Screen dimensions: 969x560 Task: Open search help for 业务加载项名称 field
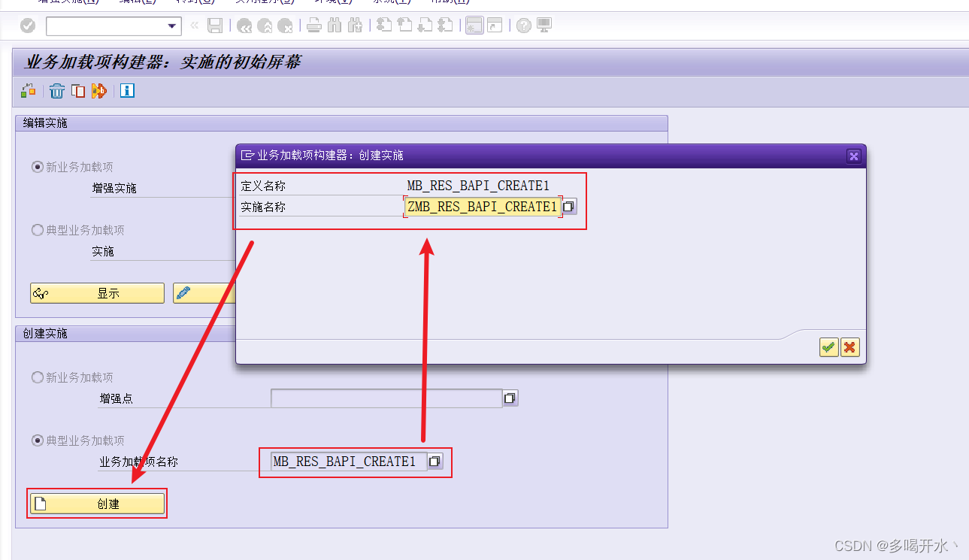tap(435, 462)
